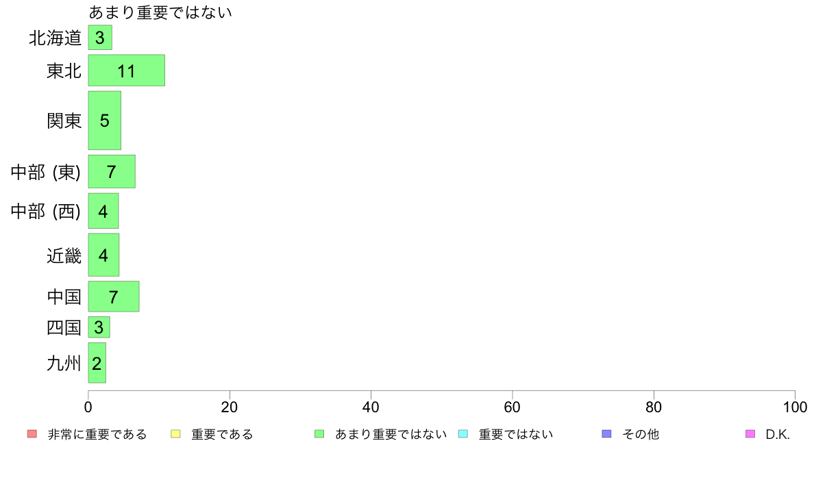Viewport: 814px width, 504px height.
Task: Click the 中部 (東) bar showing 7
Action: [x=112, y=171]
